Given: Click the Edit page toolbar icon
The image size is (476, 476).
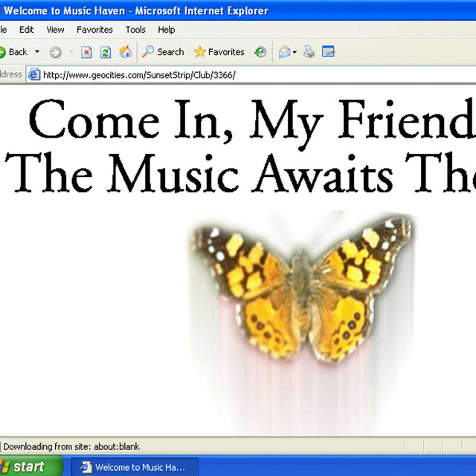Looking at the screenshot, I should pyautogui.click(x=328, y=52).
